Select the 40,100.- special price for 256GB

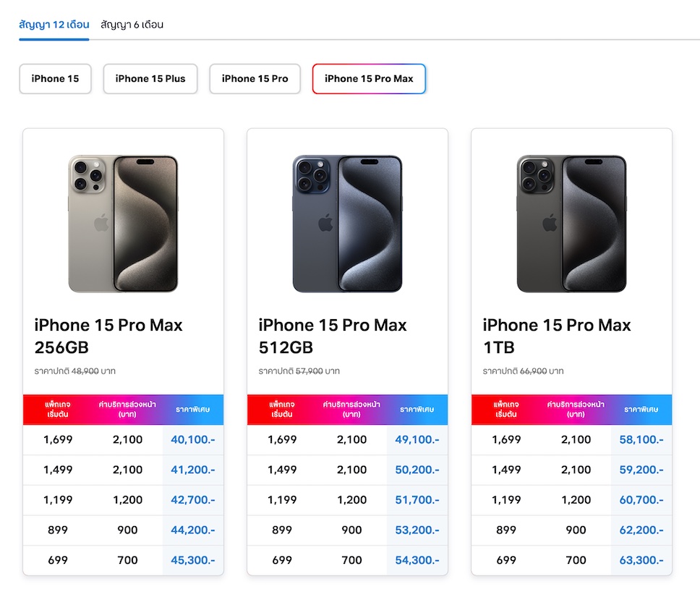193,439
